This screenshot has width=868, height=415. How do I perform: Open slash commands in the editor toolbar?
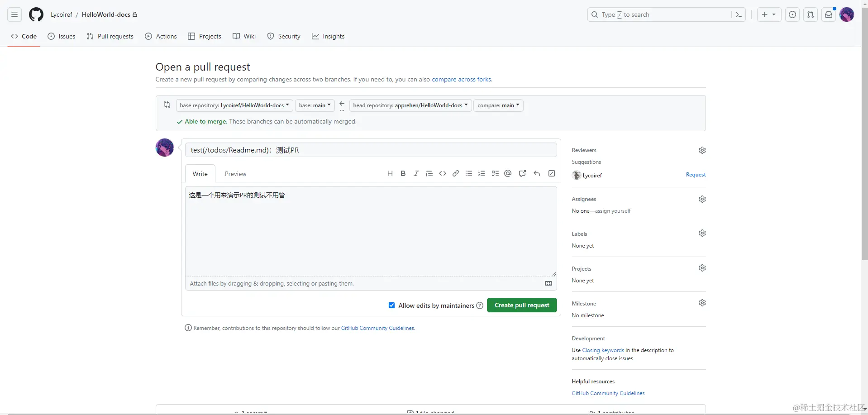[552, 173]
